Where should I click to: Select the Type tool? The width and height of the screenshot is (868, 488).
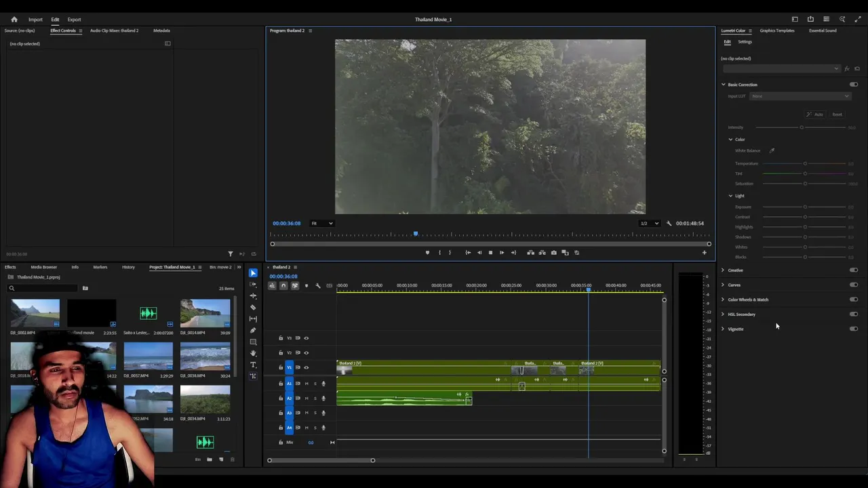tap(253, 365)
